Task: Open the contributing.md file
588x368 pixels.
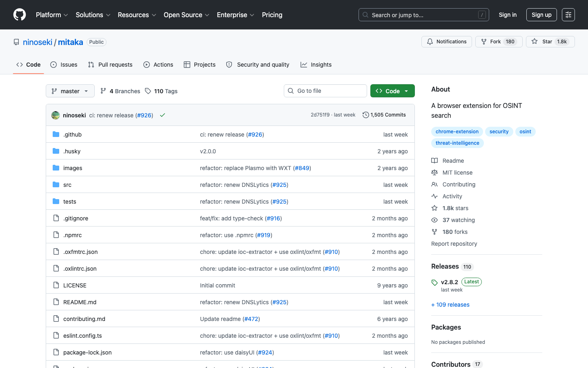Action: (x=84, y=319)
